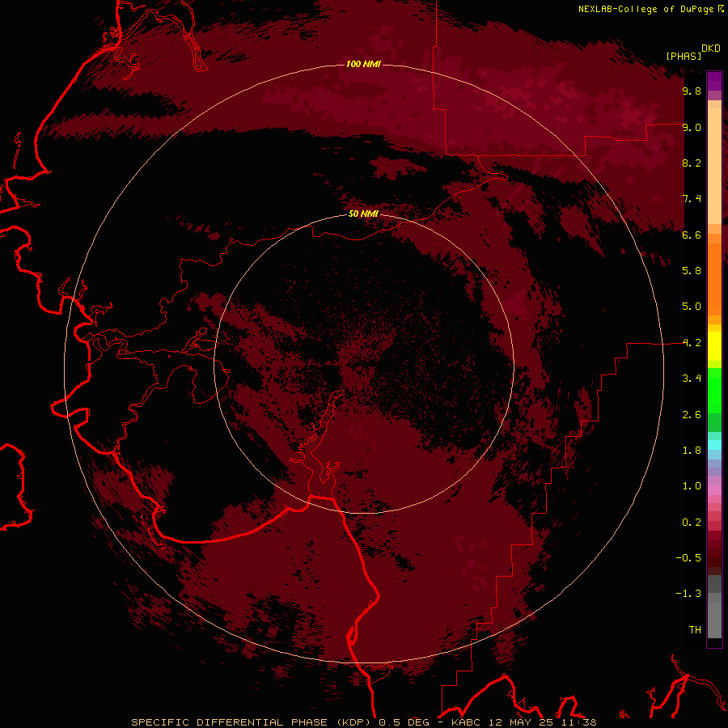
Task: Click the 5.0 value on the color scale
Action: tap(692, 307)
